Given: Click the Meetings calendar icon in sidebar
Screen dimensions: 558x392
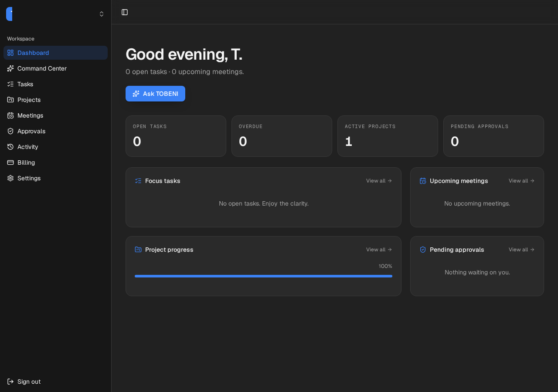Looking at the screenshot, I should 10,115.
